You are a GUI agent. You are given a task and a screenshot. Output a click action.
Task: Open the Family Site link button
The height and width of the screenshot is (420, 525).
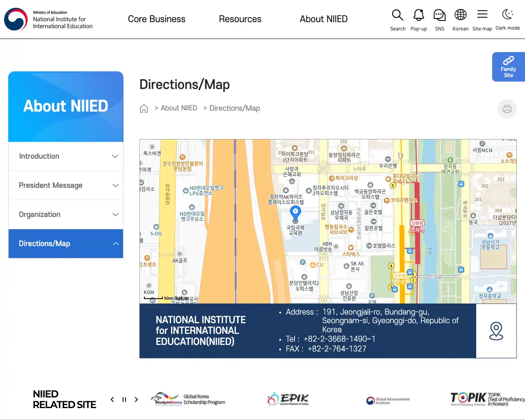[x=509, y=67]
